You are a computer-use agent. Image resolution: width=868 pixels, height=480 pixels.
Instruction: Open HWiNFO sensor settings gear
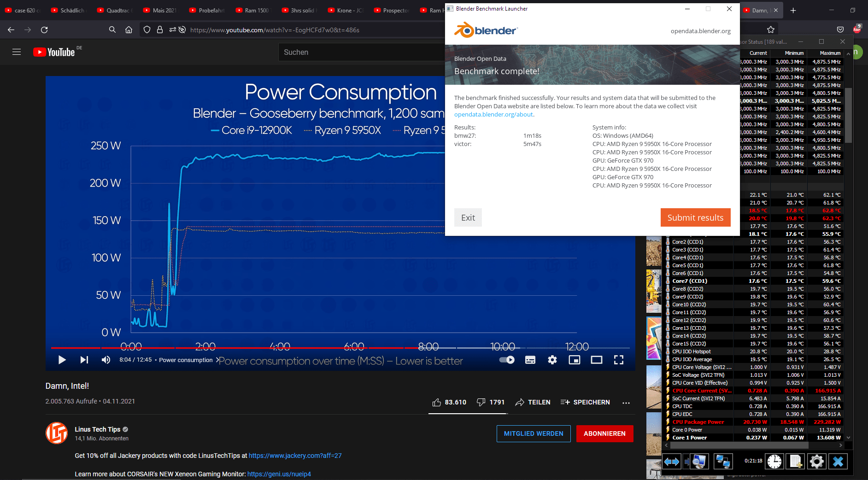click(x=817, y=461)
